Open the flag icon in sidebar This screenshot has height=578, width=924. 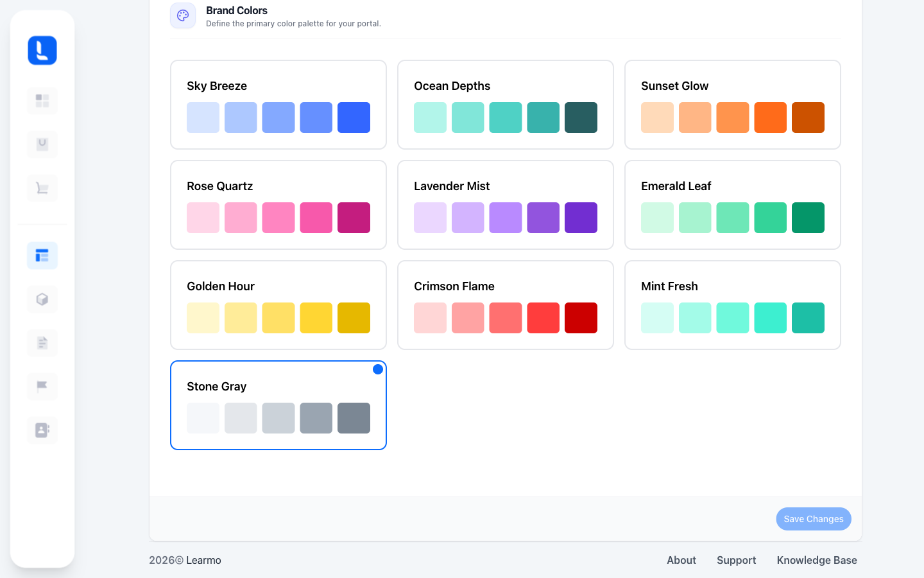click(x=42, y=387)
